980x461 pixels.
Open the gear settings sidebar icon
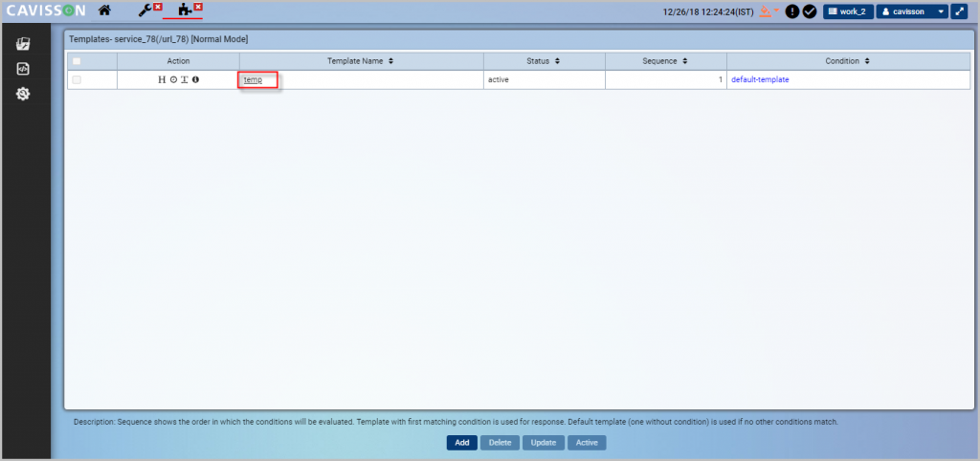[23, 94]
